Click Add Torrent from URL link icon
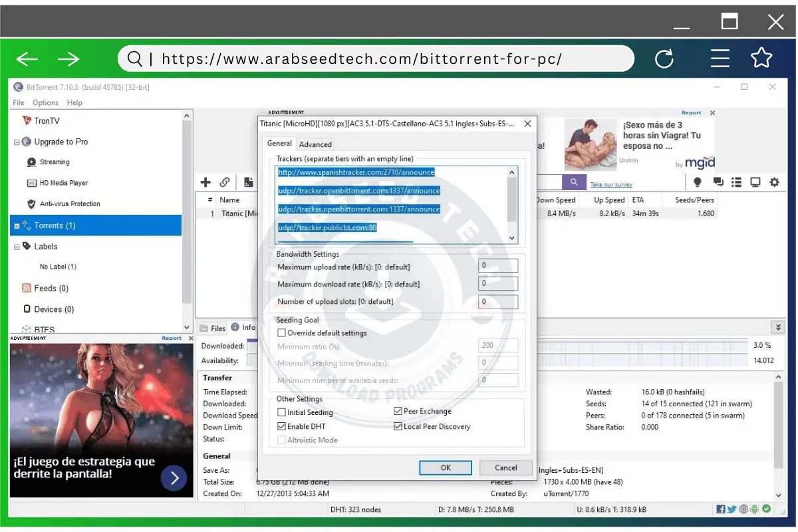The height and width of the screenshot is (532, 798). (x=225, y=182)
